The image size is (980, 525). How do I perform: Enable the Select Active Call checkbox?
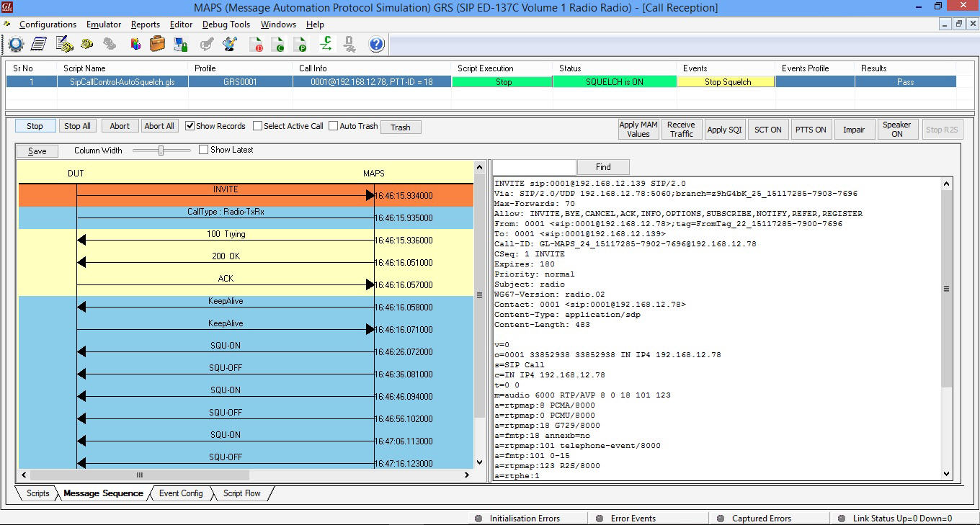(257, 126)
